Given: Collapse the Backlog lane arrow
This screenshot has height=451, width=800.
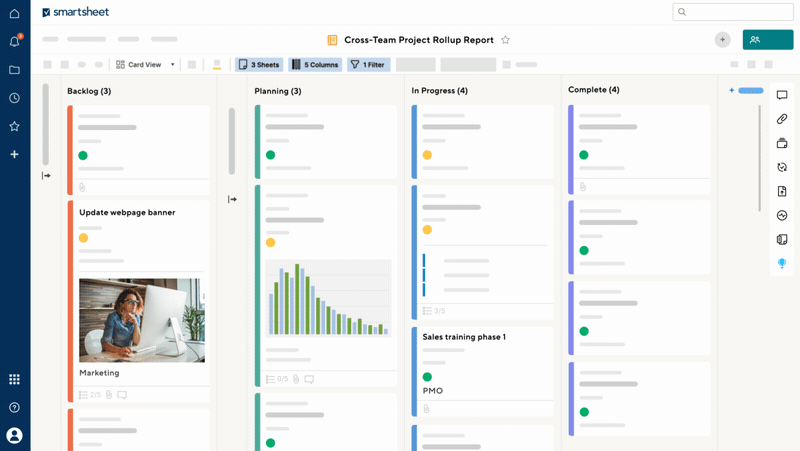Looking at the screenshot, I should [x=46, y=176].
